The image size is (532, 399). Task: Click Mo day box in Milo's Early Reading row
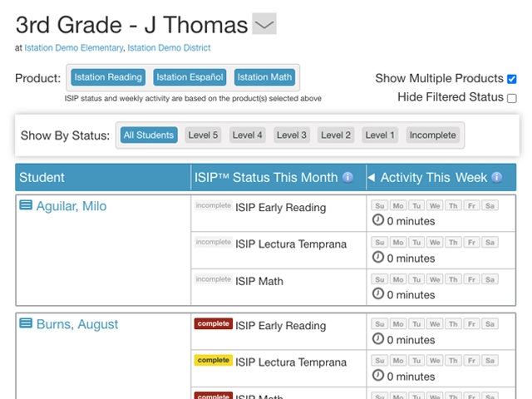[398, 205]
